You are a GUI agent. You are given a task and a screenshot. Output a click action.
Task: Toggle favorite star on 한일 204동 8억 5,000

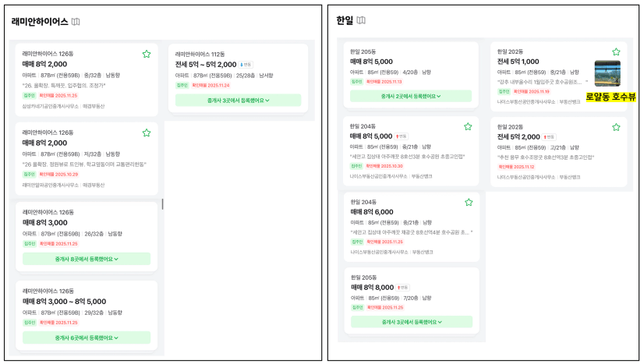click(x=468, y=126)
